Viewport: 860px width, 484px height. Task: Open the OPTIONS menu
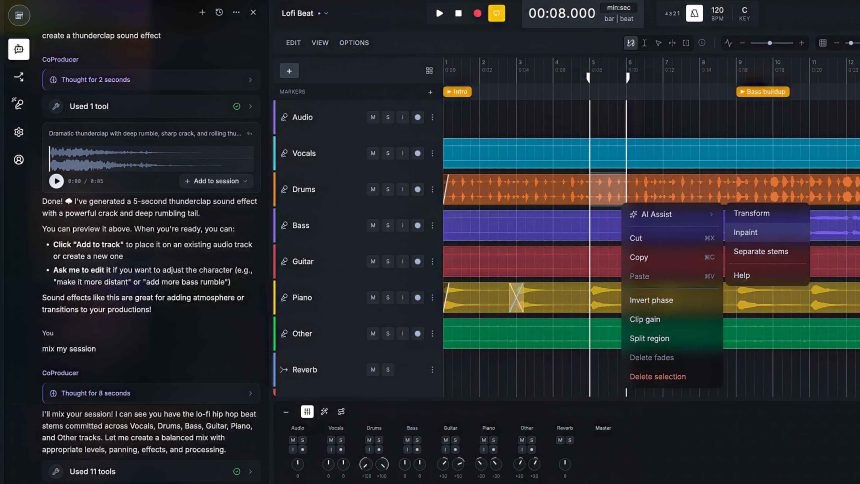[x=354, y=43]
